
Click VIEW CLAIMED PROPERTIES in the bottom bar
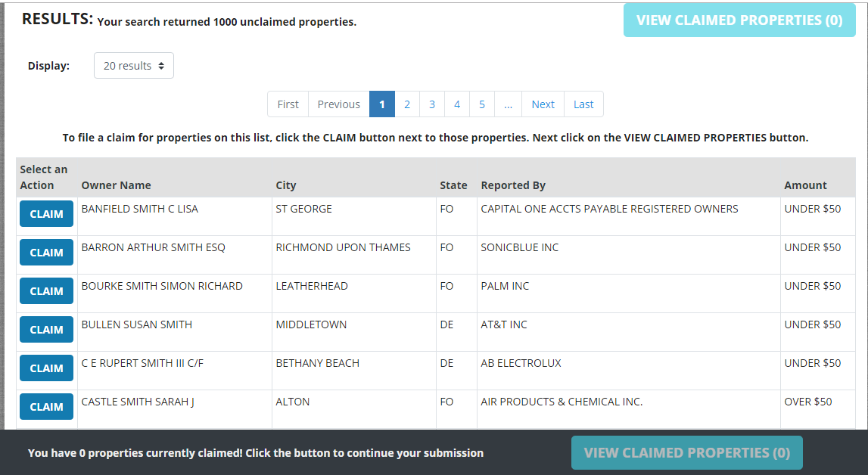[686, 452]
